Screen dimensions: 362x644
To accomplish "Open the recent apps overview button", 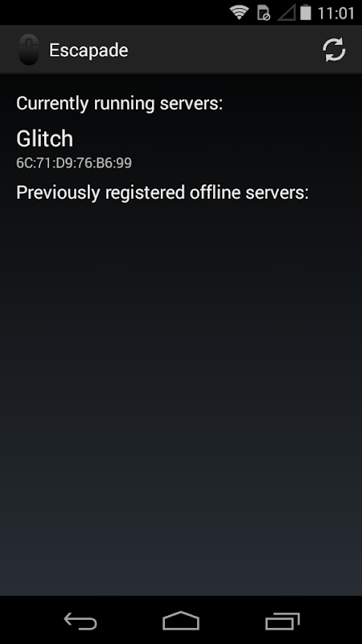I will (x=282, y=621).
